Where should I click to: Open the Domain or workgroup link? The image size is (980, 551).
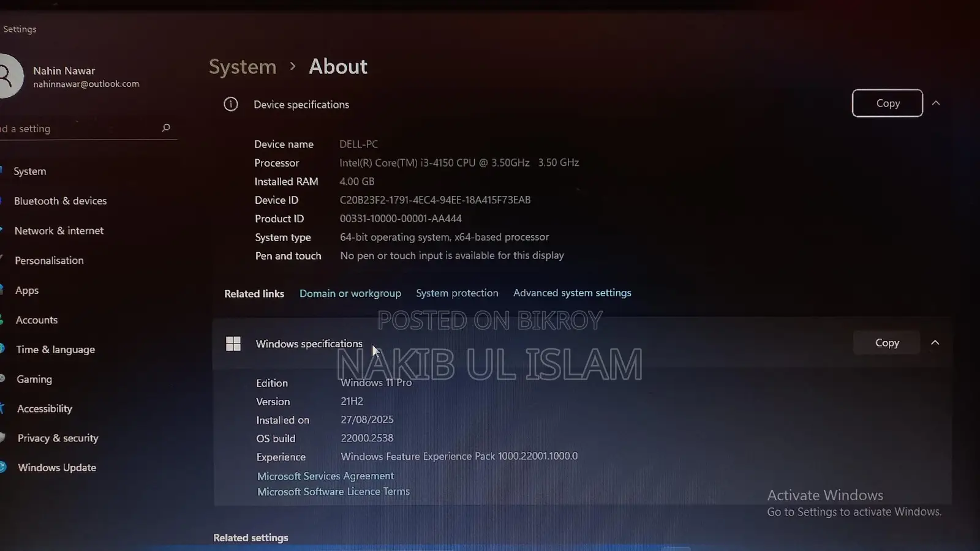350,293
